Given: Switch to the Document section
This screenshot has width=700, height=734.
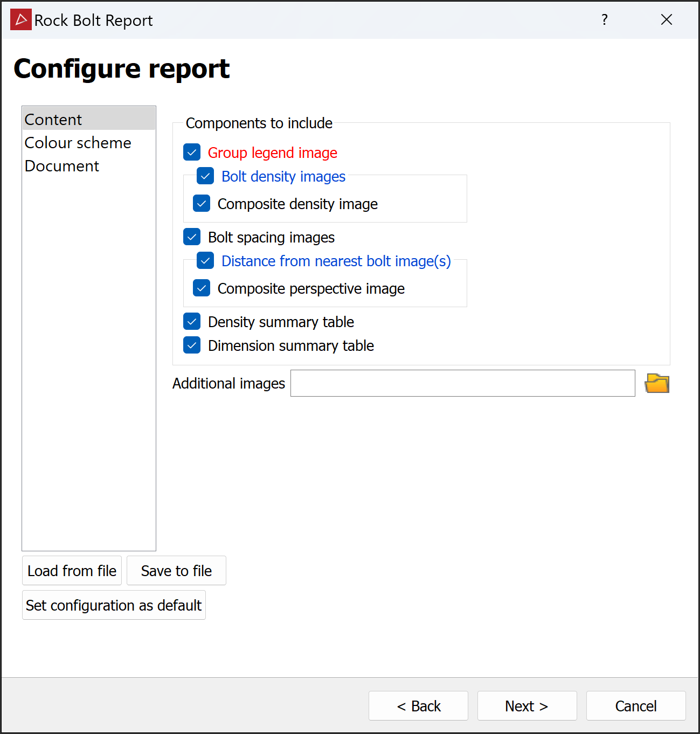Looking at the screenshot, I should click(x=62, y=166).
